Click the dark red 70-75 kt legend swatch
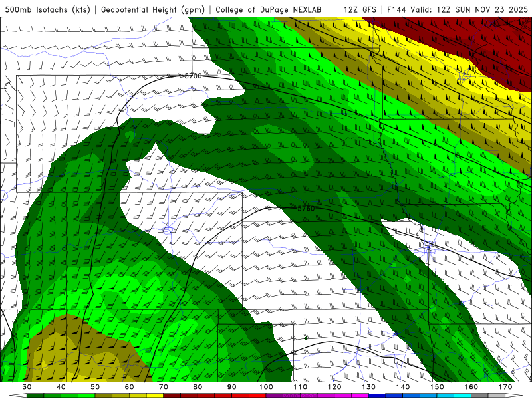Screen dimensions: 532x399 (x=172, y=396)
